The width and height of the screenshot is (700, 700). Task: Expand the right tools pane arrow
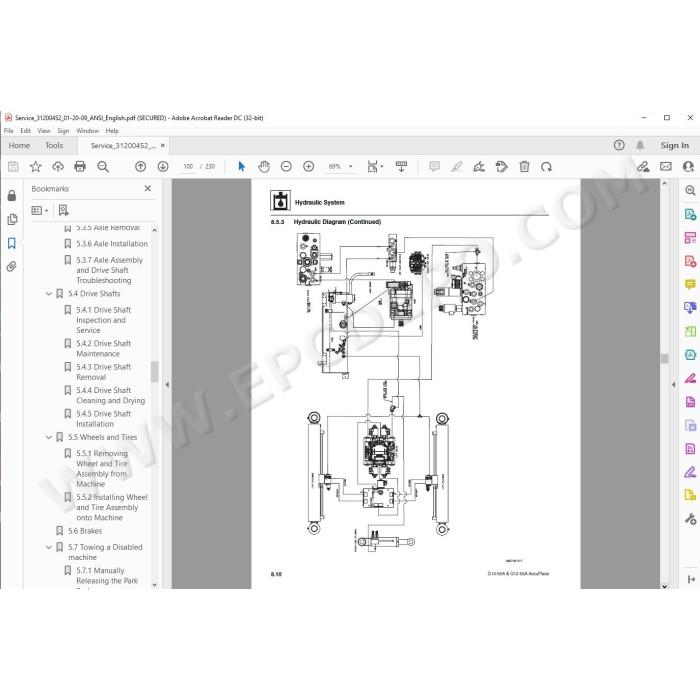tap(674, 384)
